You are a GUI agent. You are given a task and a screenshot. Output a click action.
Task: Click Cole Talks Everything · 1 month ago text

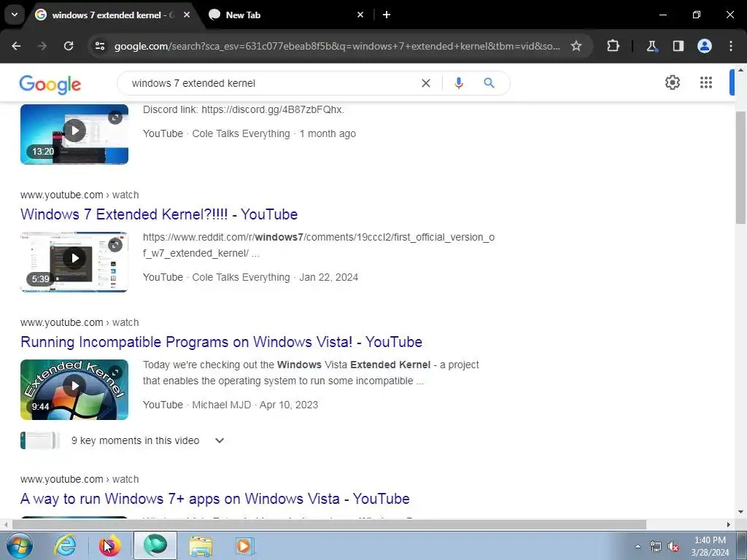[x=274, y=134]
